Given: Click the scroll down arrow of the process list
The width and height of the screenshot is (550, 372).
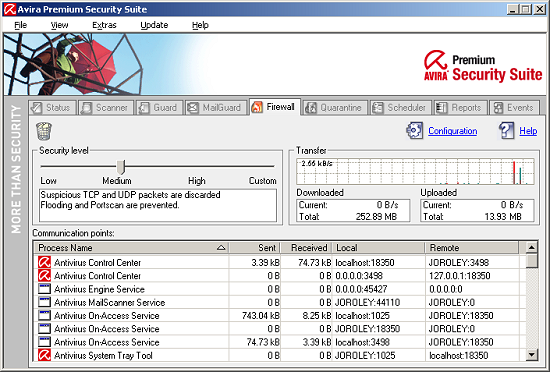Looking at the screenshot, I should tap(532, 354).
